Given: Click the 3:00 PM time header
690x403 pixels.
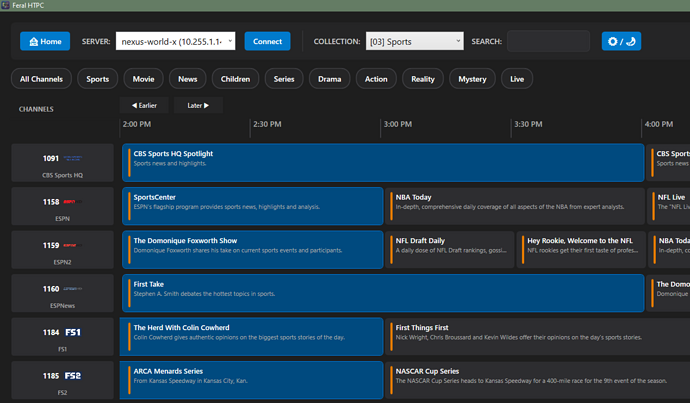Looking at the screenshot, I should tap(398, 125).
